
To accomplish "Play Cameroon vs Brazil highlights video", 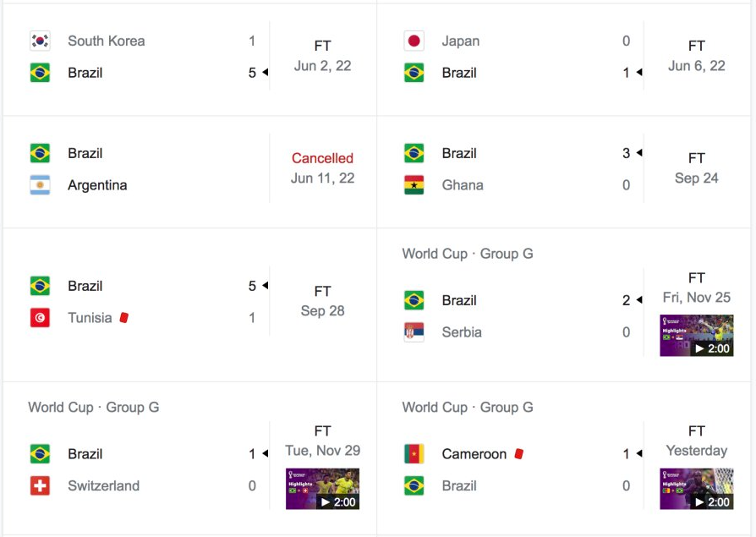I will pos(696,489).
